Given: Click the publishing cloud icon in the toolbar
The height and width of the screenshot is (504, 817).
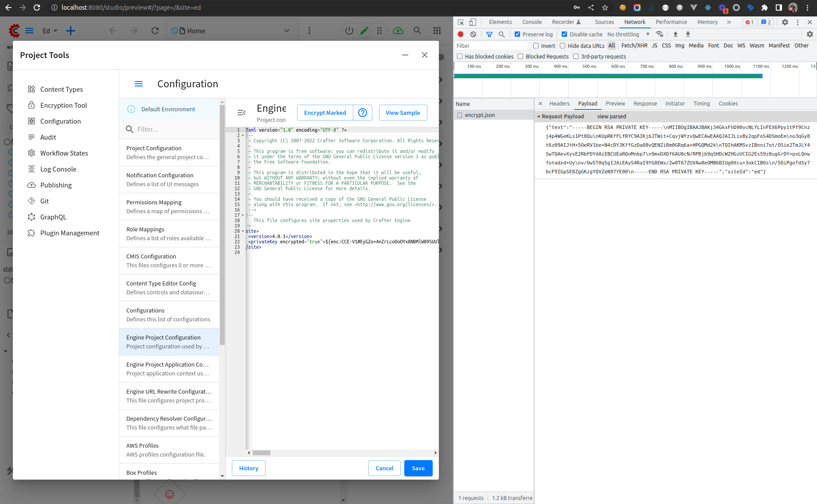Looking at the screenshot, I should [x=398, y=31].
